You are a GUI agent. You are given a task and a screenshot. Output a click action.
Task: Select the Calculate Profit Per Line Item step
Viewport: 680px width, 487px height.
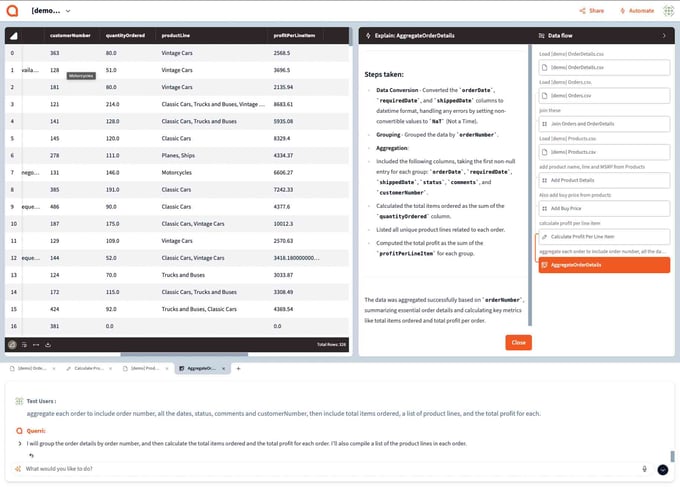603,236
